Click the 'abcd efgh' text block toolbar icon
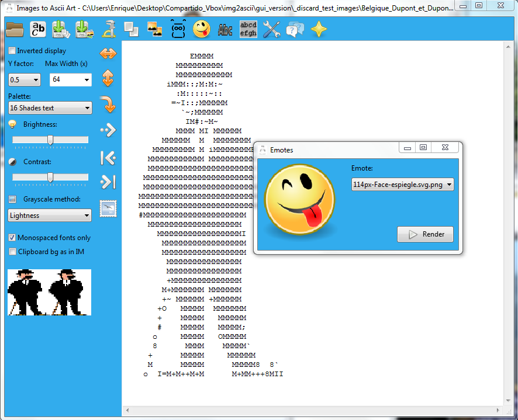 248,29
